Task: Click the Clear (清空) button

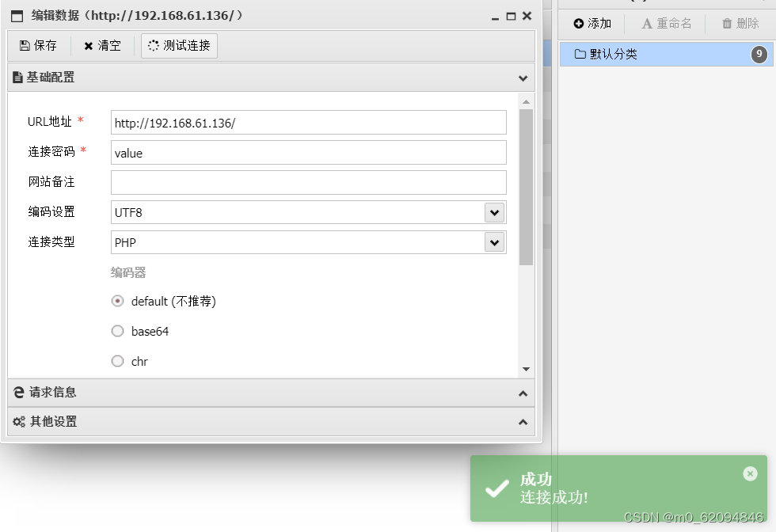Action: (102, 46)
